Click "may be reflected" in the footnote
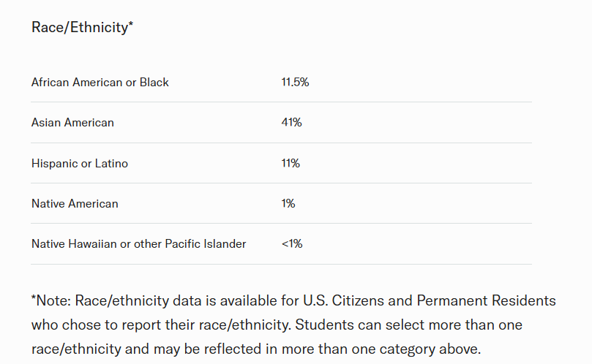This screenshot has height=364, width=592. 168,349
